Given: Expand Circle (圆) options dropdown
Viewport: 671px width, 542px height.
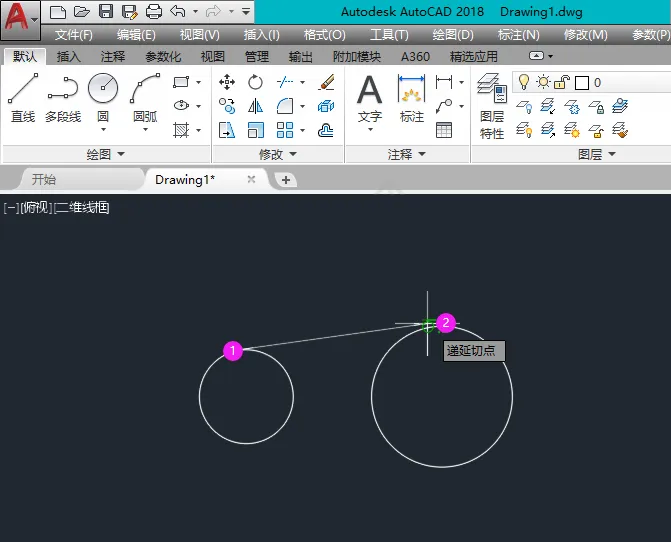Looking at the screenshot, I should coord(103,129).
